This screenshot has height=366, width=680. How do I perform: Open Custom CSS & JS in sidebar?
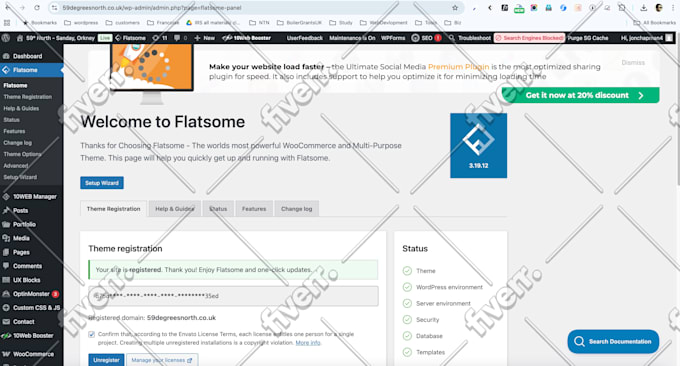click(x=31, y=307)
